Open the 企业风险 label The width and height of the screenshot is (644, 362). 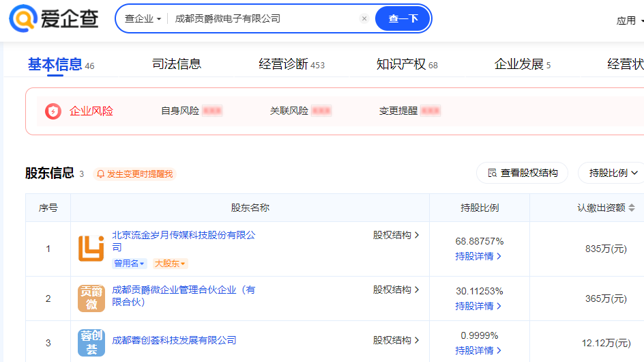click(91, 111)
